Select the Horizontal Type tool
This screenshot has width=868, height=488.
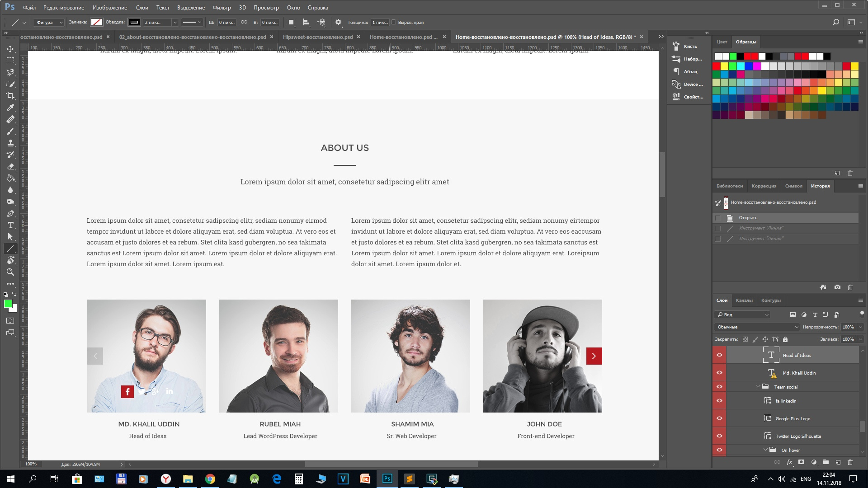point(10,225)
